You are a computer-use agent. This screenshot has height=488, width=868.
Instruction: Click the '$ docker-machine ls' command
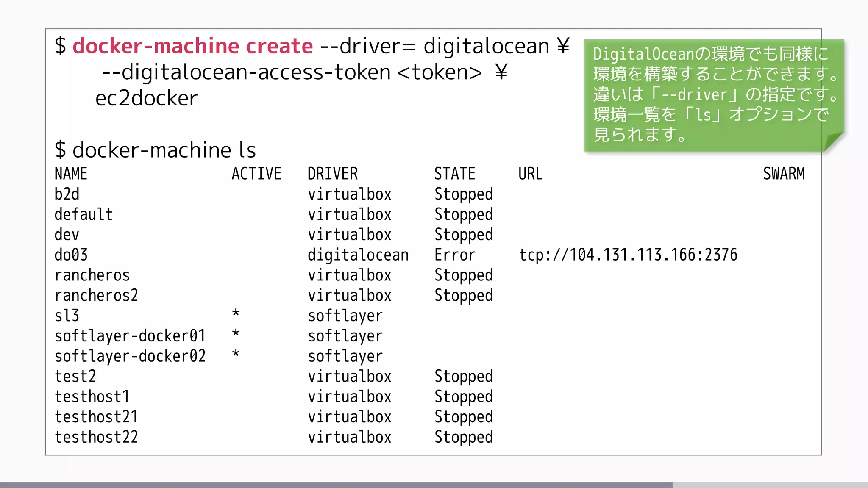coord(155,150)
